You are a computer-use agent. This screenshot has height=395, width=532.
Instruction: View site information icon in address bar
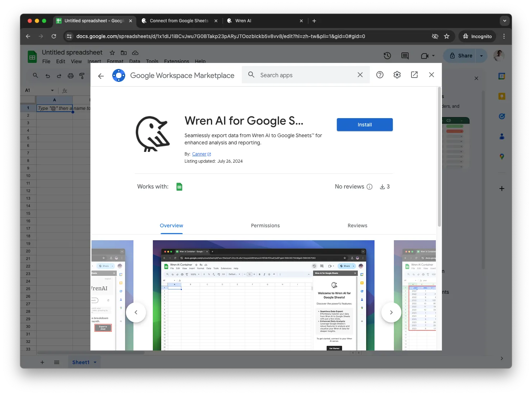(x=69, y=36)
